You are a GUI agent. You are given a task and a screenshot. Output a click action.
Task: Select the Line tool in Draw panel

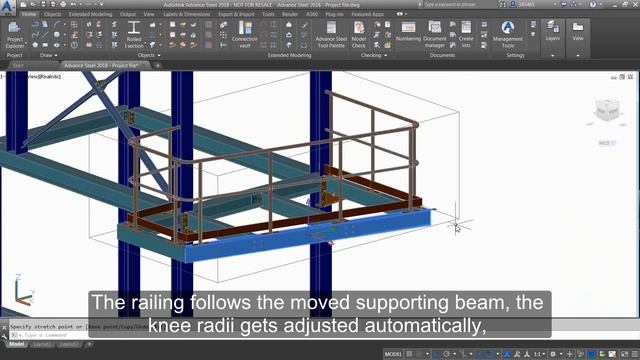coord(45,35)
